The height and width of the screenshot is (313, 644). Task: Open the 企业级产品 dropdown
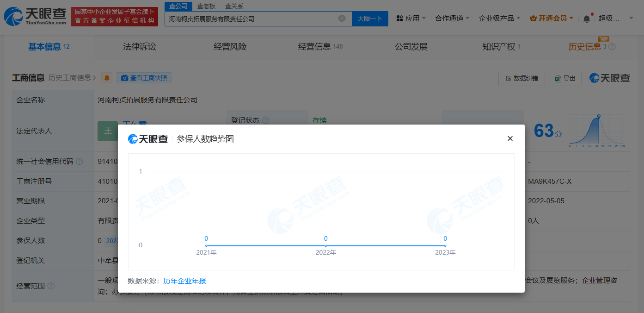click(499, 19)
